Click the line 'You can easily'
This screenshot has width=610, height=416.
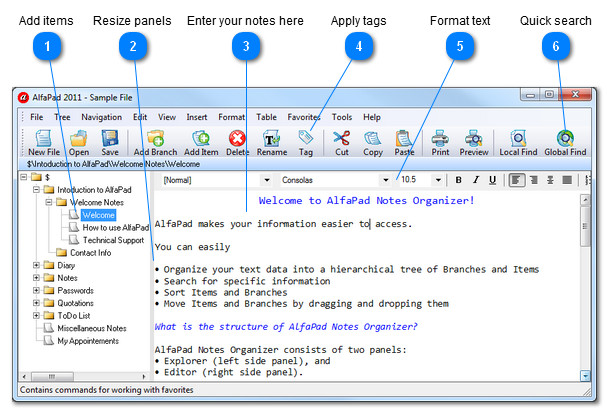[x=192, y=247]
